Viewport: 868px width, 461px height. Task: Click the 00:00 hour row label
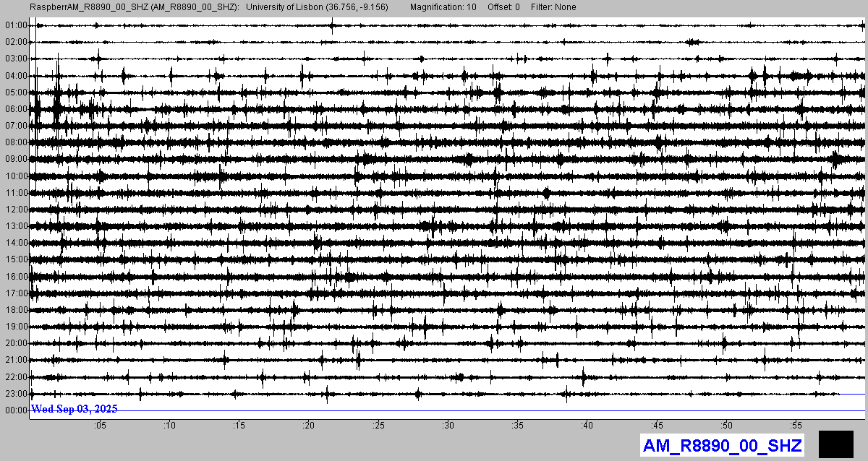(x=16, y=410)
